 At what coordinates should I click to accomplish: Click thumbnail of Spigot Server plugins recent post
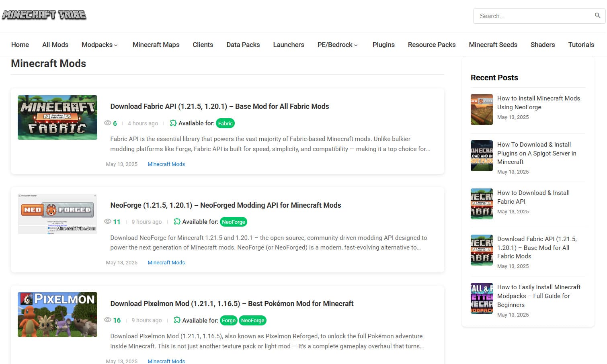coord(482,155)
